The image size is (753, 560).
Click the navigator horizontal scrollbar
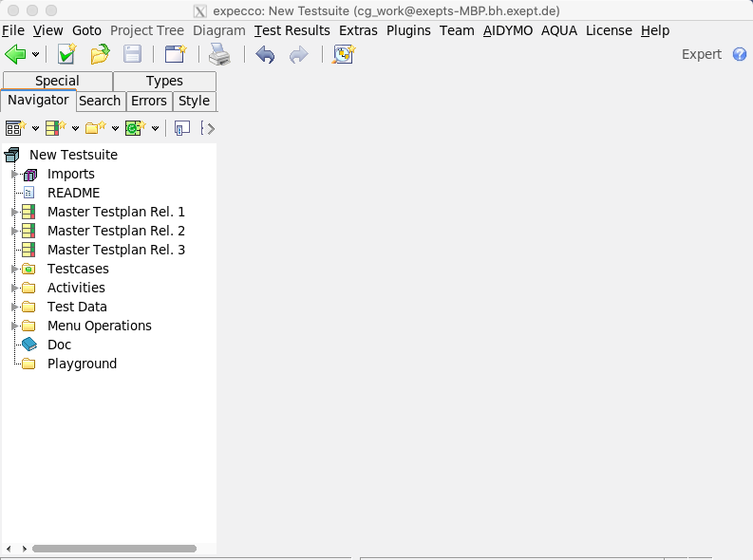(x=114, y=549)
